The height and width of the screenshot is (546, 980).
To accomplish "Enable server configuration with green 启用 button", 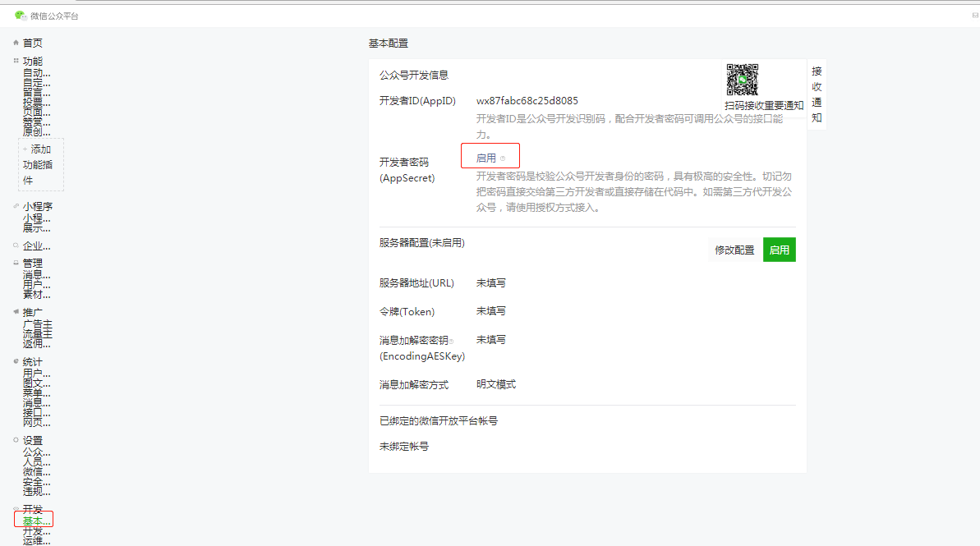I will (x=779, y=250).
